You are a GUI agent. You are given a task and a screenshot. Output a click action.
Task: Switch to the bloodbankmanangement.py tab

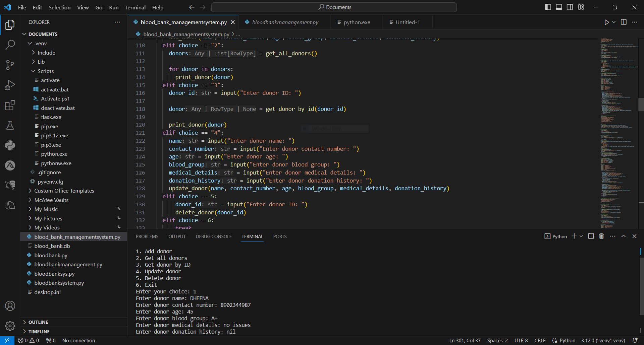[285, 22]
